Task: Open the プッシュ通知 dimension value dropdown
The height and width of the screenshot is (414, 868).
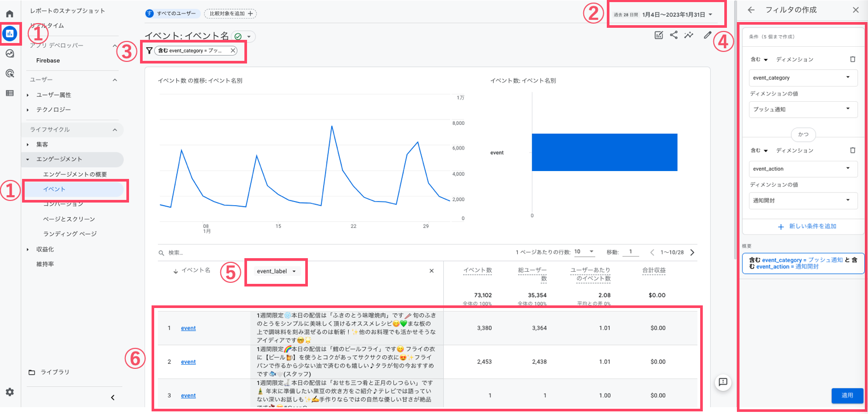Action: click(x=803, y=109)
